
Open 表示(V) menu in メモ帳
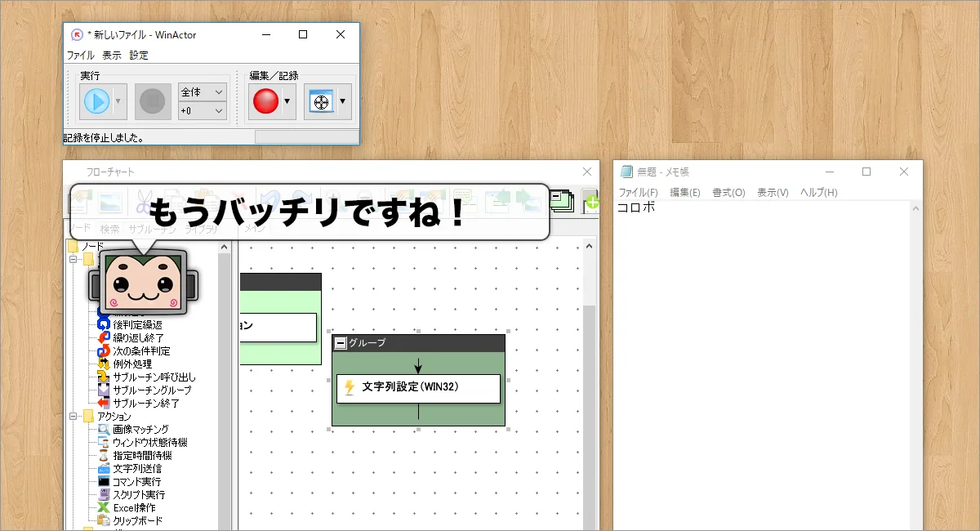(x=773, y=193)
